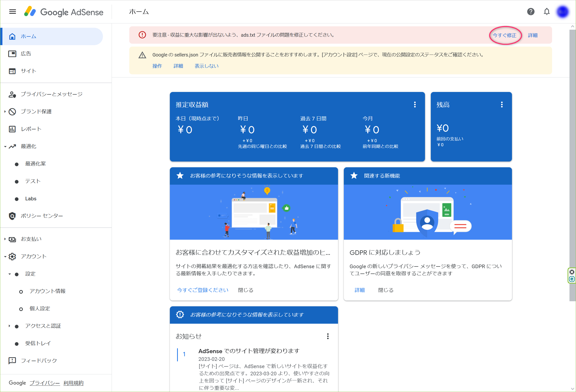Click the warning triangle in sellers.json notice
The image size is (576, 392).
pyautogui.click(x=142, y=55)
